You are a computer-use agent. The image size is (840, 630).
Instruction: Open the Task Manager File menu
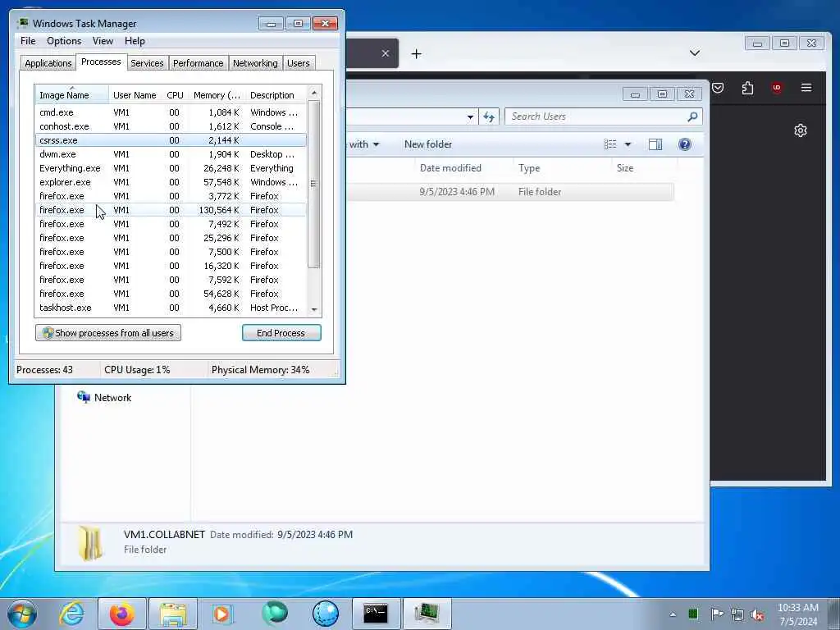tap(28, 41)
